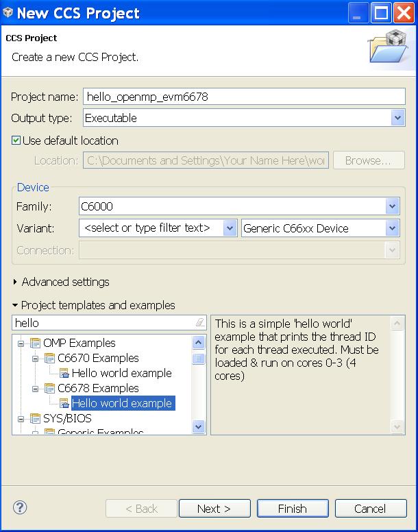Click the OMP Examples folder icon
Image resolution: width=418 pixels, height=532 pixels.
tap(36, 343)
